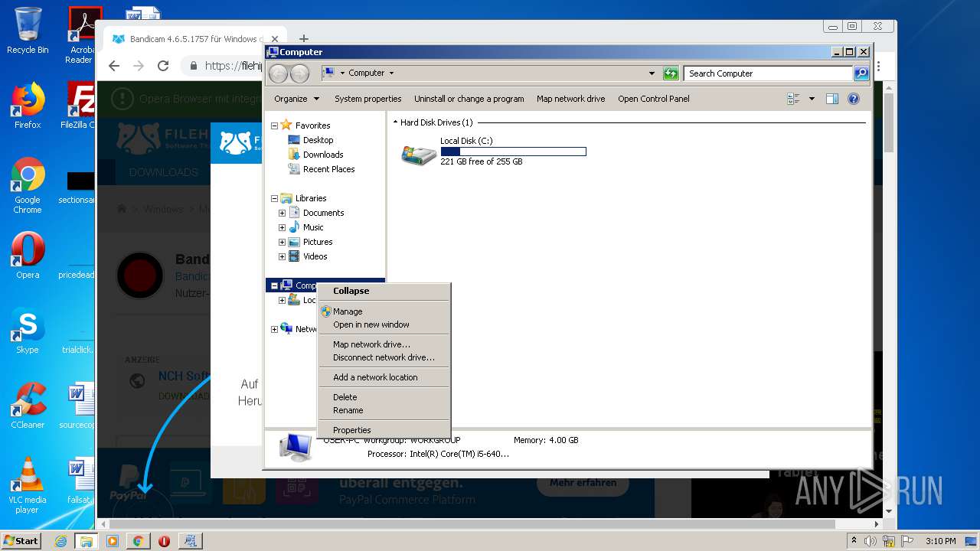This screenshot has height=551, width=980.
Task: Collapse the Libraries tree node
Action: pyautogui.click(x=274, y=198)
